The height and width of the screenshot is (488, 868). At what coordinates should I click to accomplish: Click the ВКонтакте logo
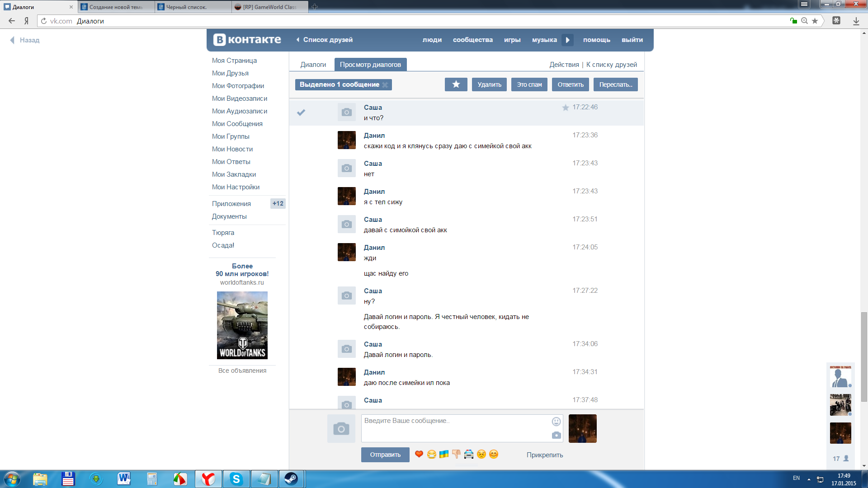[x=247, y=40]
